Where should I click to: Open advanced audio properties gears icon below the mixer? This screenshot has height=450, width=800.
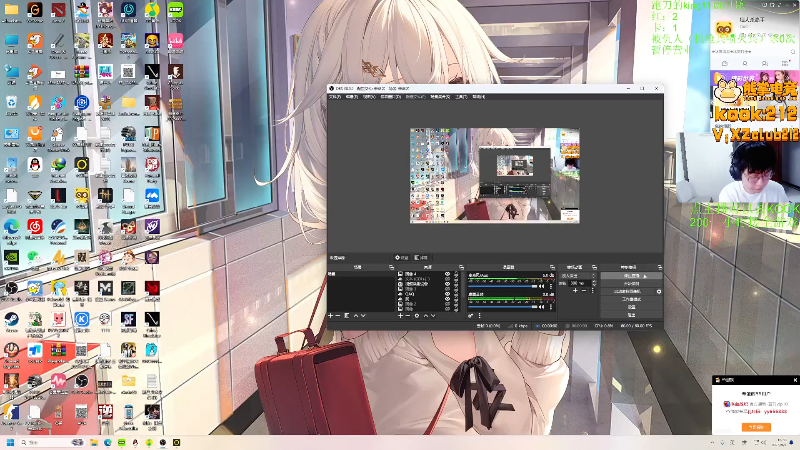pyautogui.click(x=470, y=316)
